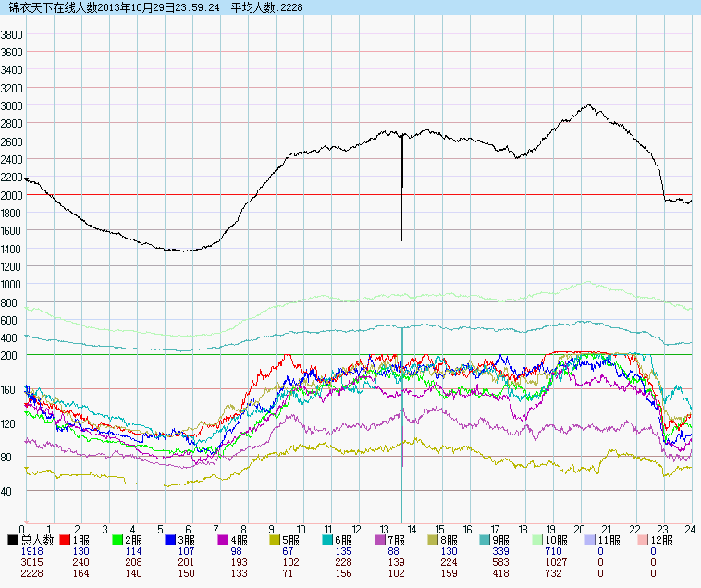Select the purple 4服 legend swatch
The width and height of the screenshot is (701, 588).
(x=224, y=540)
